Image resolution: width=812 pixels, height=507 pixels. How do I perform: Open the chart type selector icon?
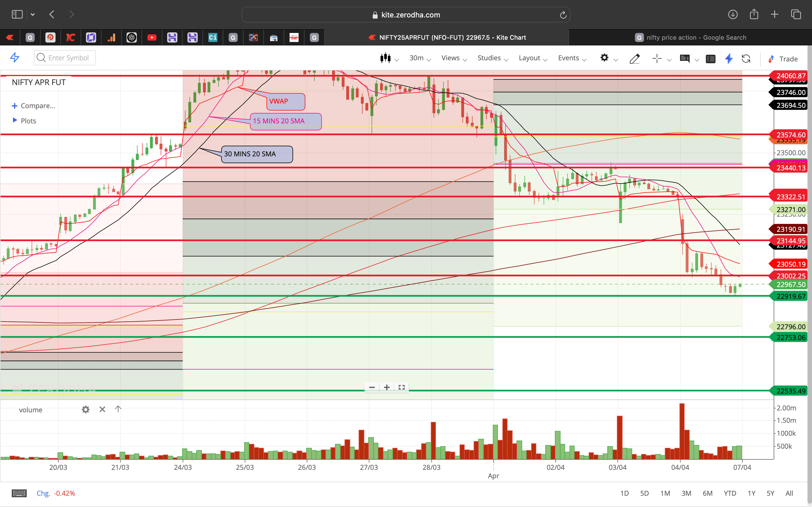(386, 58)
